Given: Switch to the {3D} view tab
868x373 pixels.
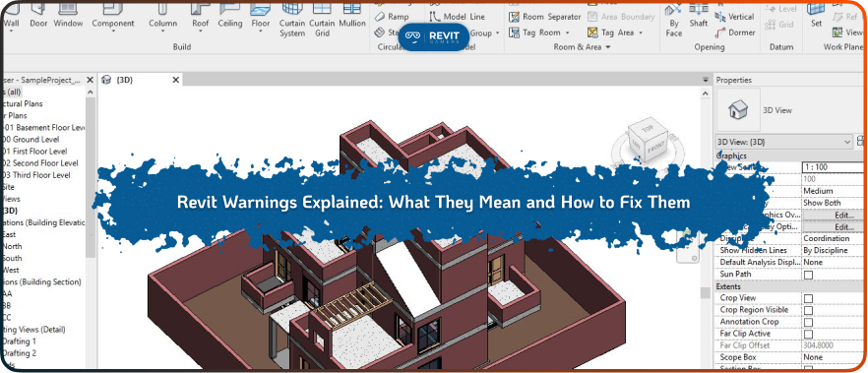Looking at the screenshot, I should (x=141, y=80).
